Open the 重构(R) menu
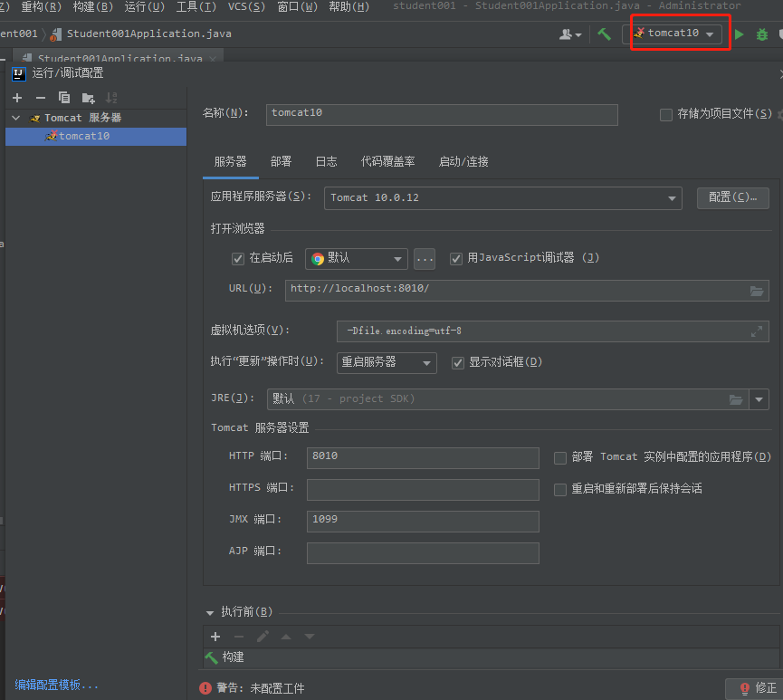783x700 pixels. [x=41, y=7]
